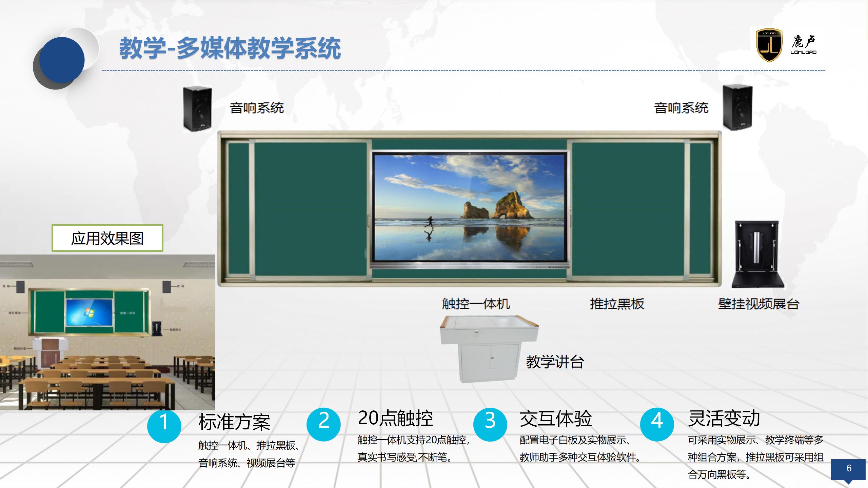The image size is (868, 488).
Task: Click the 推拉黑板 label
Action: click(617, 304)
